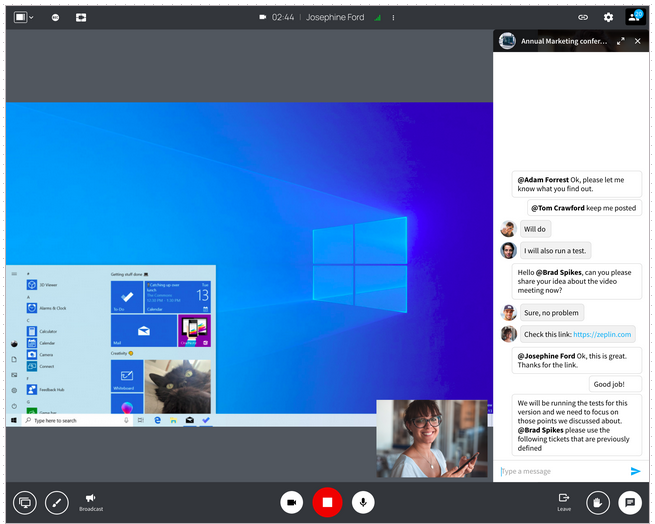
Task: Click the Leave meeting button
Action: (x=564, y=502)
